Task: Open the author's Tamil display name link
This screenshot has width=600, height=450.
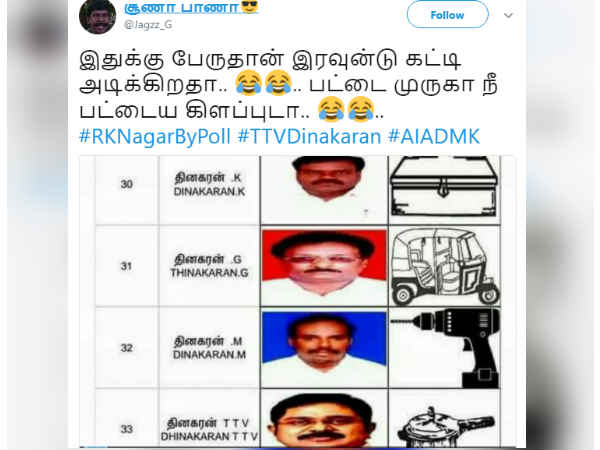Action: 182,7
